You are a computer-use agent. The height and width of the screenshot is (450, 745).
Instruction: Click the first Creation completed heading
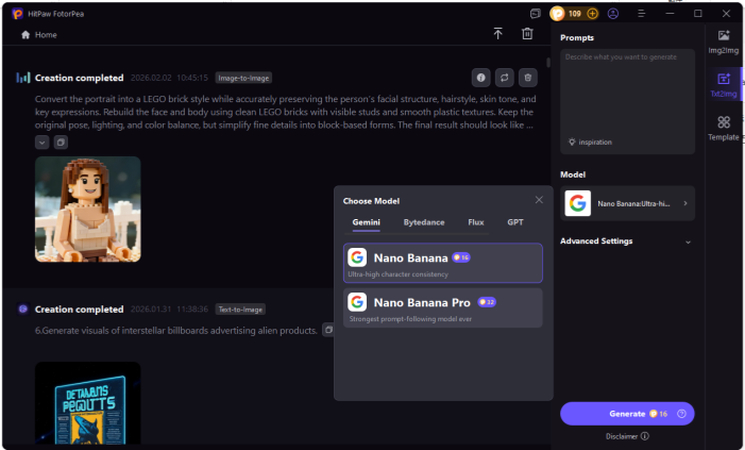click(x=79, y=78)
